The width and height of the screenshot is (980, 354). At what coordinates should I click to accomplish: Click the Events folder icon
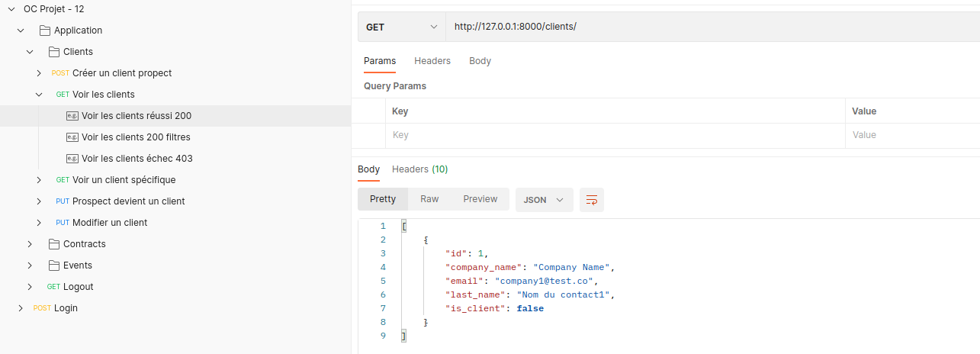pos(54,265)
